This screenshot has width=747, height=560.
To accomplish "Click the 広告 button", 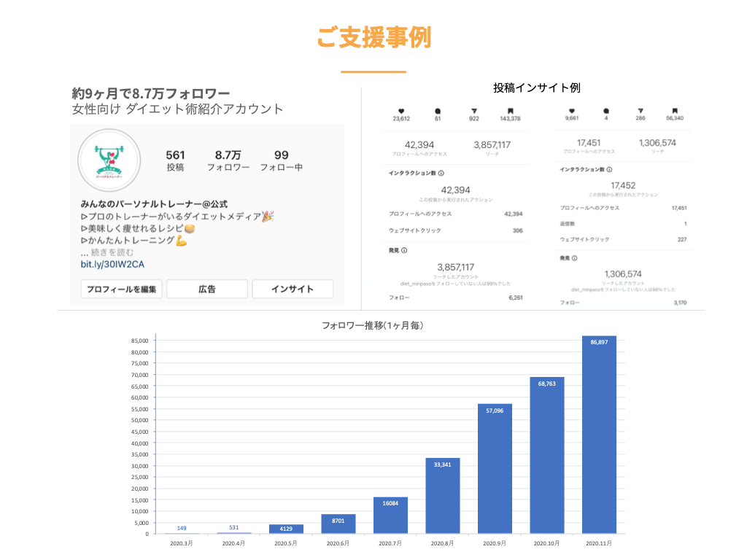I will coord(206,289).
